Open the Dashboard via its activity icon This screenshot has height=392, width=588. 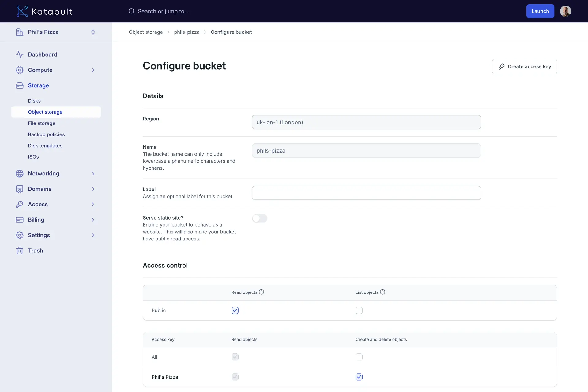pyautogui.click(x=19, y=55)
